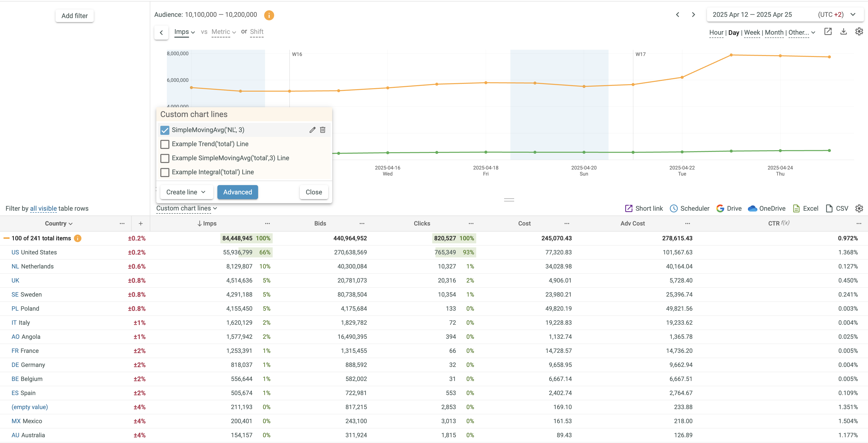Edit the SimpleMovingAvg('NL', 3) line with pencil icon
This screenshot has height=443, width=868.
tap(312, 130)
